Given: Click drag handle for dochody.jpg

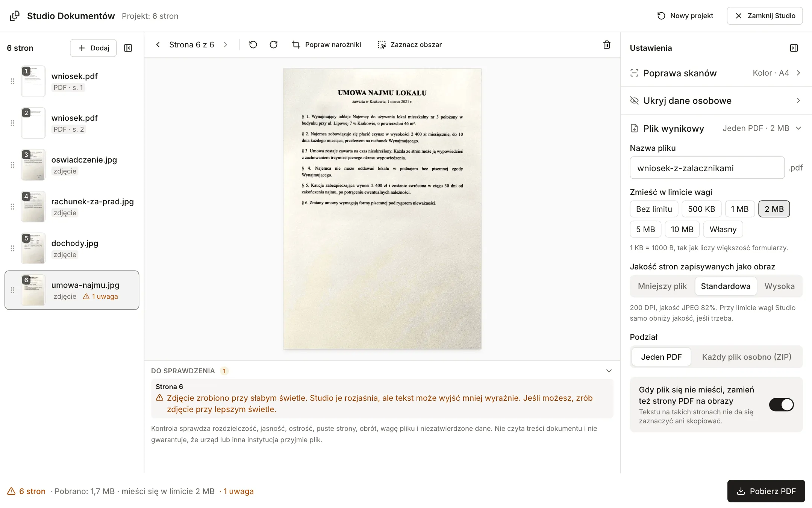Looking at the screenshot, I should [x=12, y=248].
